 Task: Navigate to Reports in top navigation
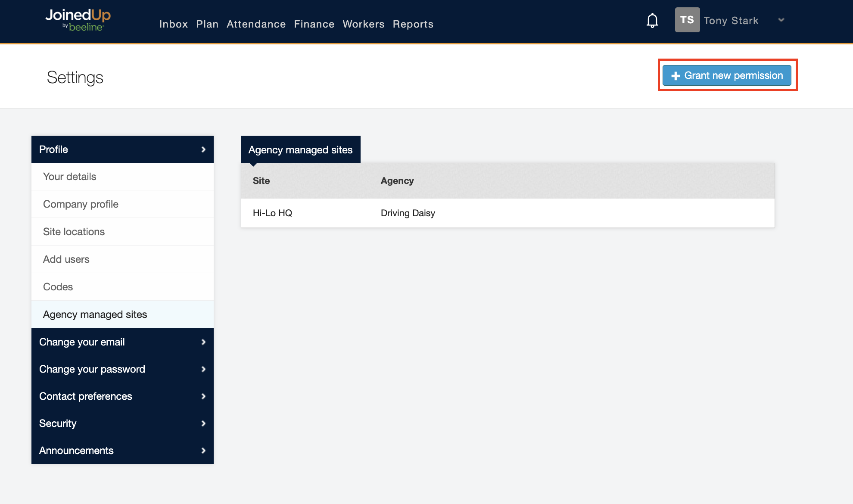click(413, 24)
